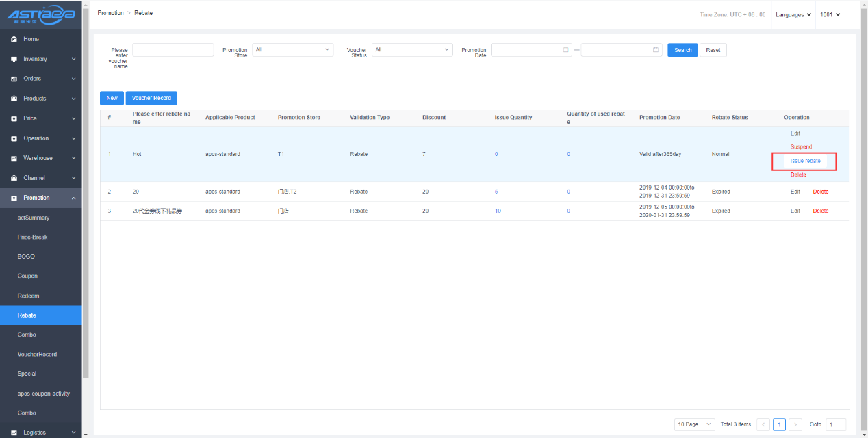
Task: Click the Inventory monitor icon
Action: coord(14,60)
